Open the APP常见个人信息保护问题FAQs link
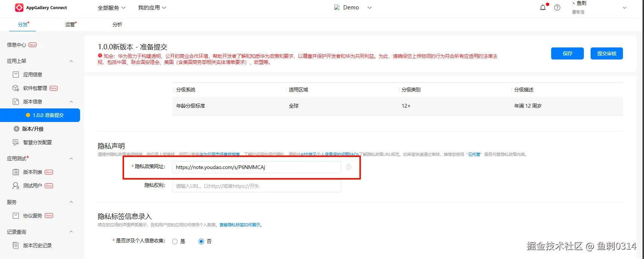 (330, 154)
